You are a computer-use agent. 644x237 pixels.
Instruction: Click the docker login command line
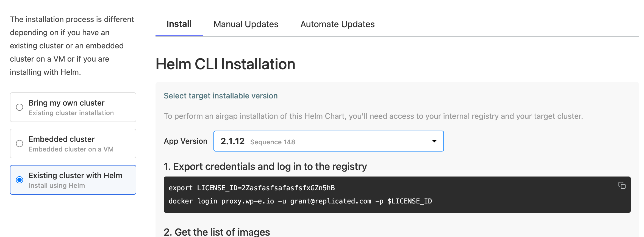coord(300,201)
